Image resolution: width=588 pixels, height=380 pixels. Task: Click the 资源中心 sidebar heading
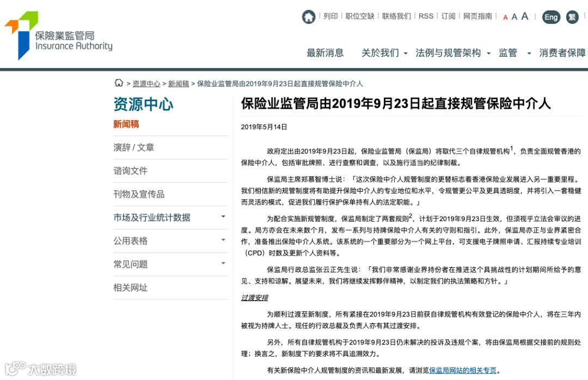coord(143,105)
